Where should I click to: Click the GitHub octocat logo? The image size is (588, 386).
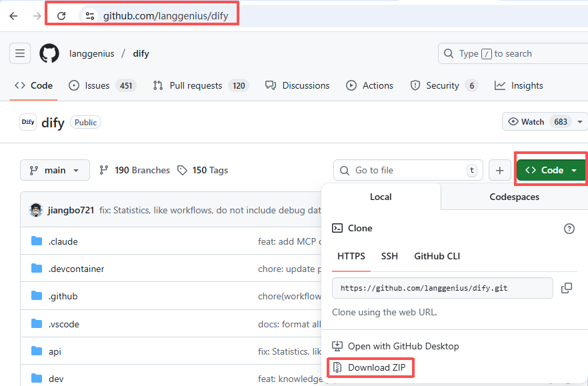coord(49,53)
